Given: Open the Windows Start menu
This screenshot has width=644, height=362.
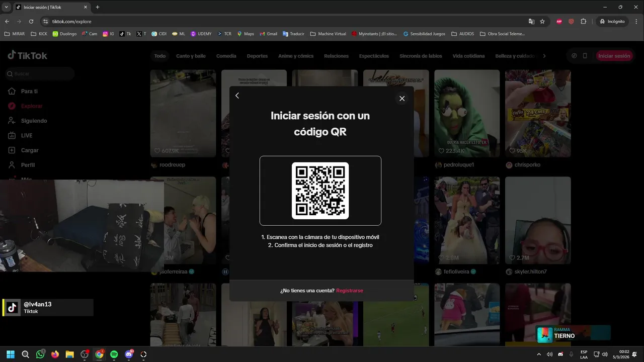Looking at the screenshot, I should [11, 354].
